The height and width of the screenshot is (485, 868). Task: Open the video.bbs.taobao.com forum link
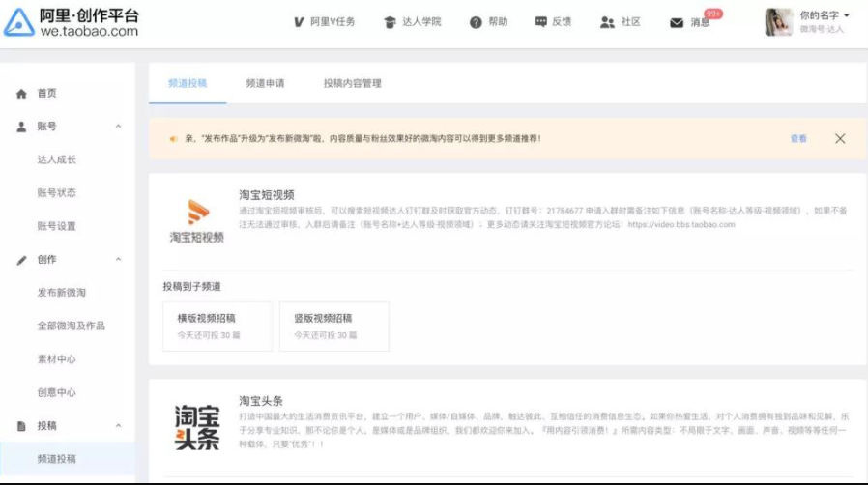pyautogui.click(x=681, y=224)
